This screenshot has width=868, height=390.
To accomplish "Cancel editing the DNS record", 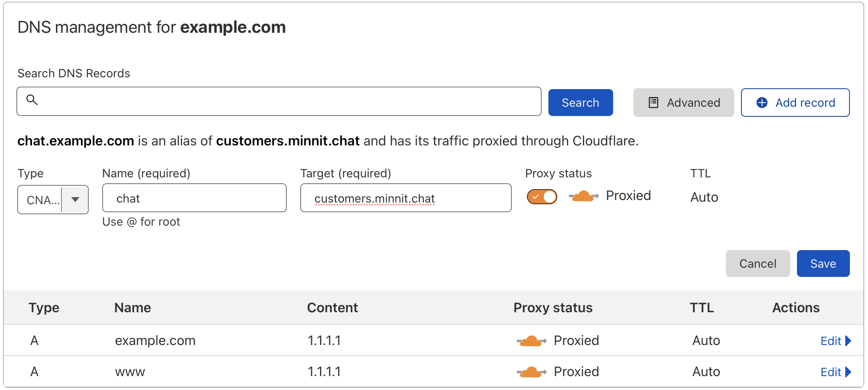I will [757, 264].
